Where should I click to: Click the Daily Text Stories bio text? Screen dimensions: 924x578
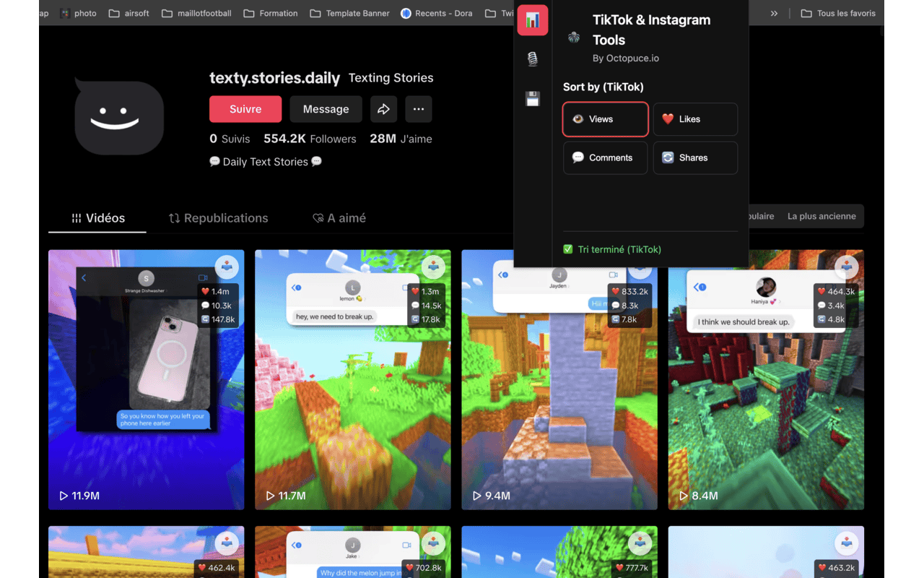(x=266, y=162)
